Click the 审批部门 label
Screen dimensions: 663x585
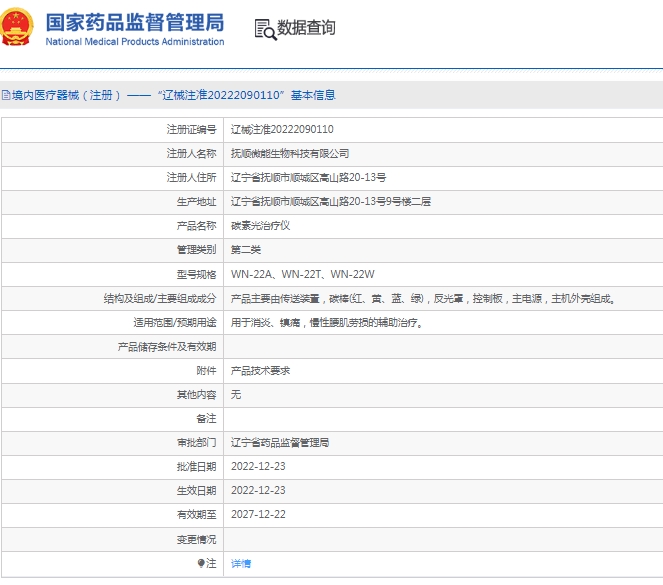[196, 443]
